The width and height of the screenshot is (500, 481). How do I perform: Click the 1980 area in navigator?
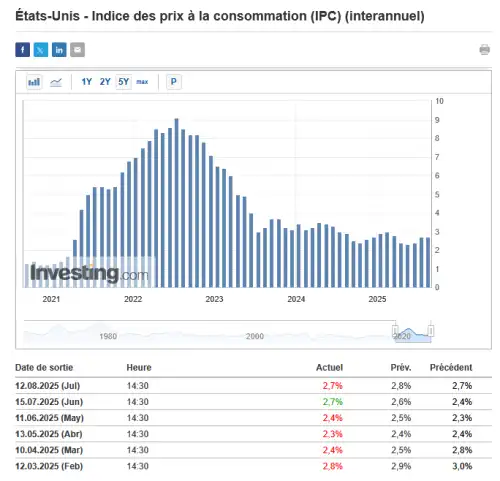[108, 336]
